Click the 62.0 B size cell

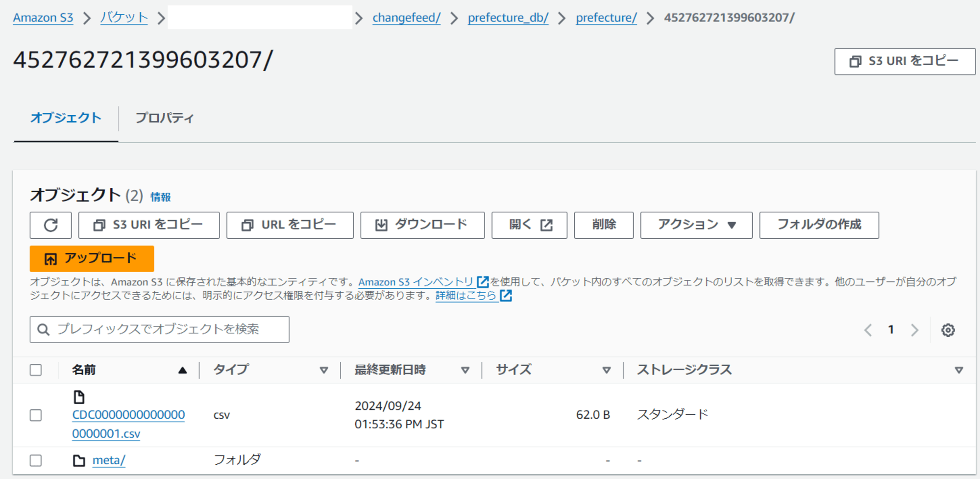click(593, 415)
